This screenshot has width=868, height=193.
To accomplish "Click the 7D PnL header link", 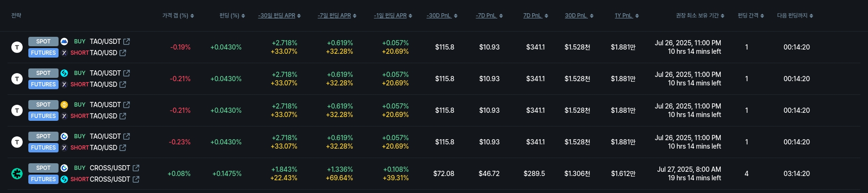I will pos(532,16).
